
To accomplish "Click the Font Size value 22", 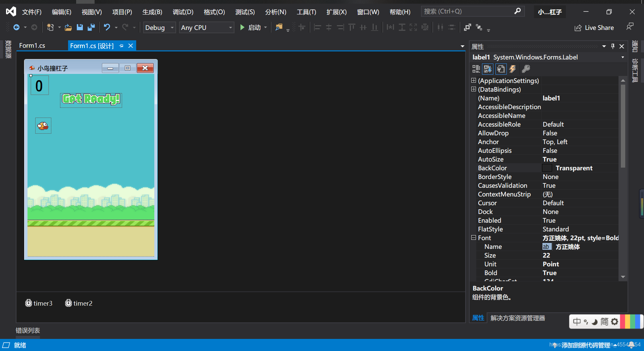I will (546, 255).
